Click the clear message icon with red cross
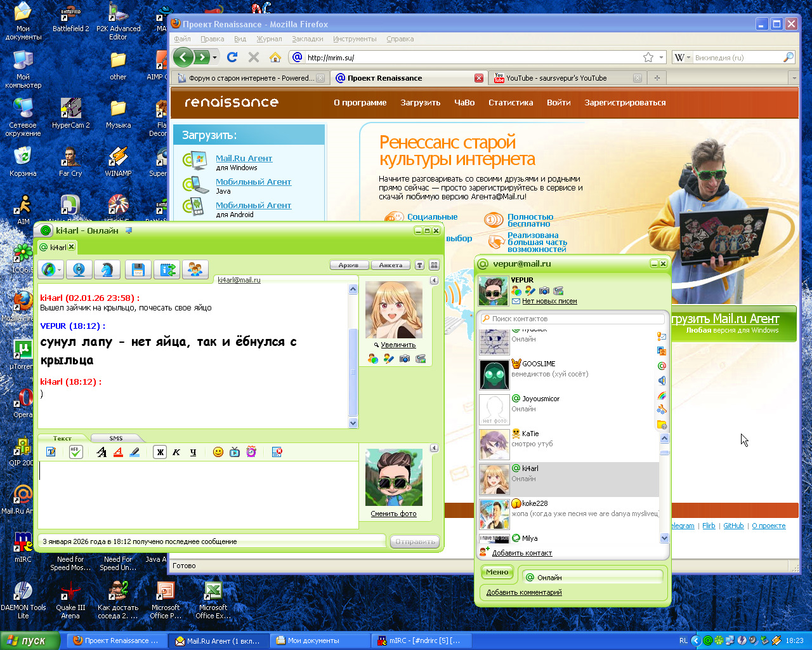The image size is (812, 650). click(277, 452)
